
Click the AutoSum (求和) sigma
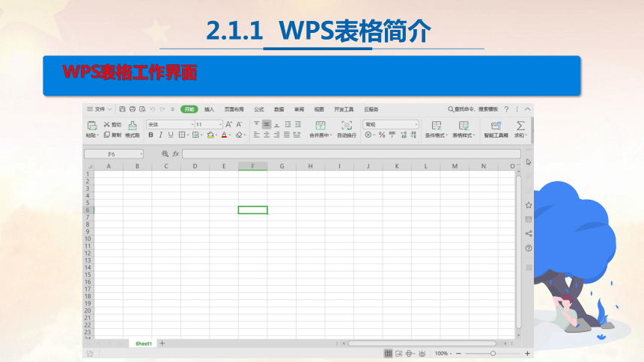[520, 125]
